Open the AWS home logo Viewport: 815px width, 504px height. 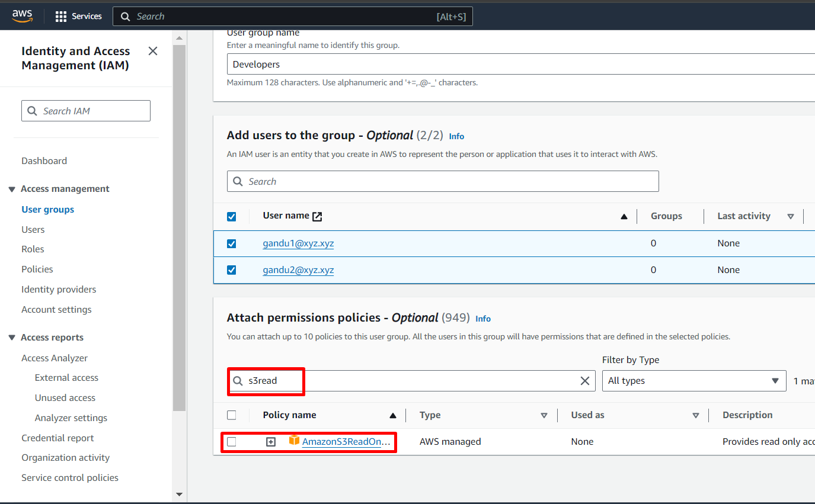pos(22,16)
